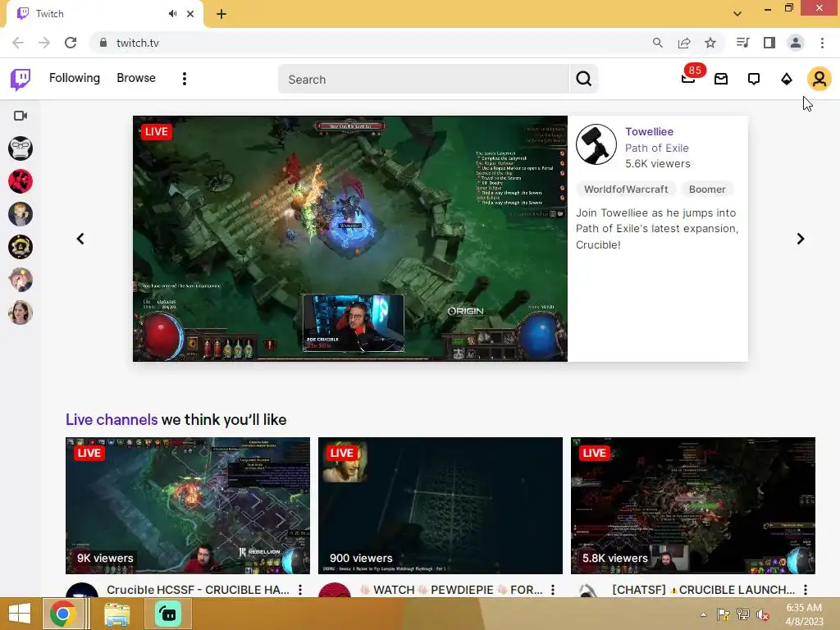This screenshot has height=630, width=840.
Task: Open the Chrome three-dot menu
Action: tap(822, 43)
